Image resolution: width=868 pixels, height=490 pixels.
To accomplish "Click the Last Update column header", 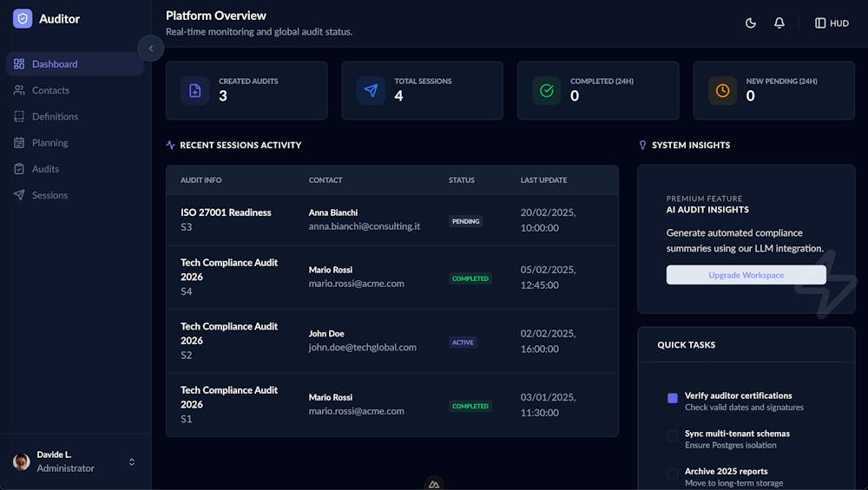I will click(x=543, y=180).
